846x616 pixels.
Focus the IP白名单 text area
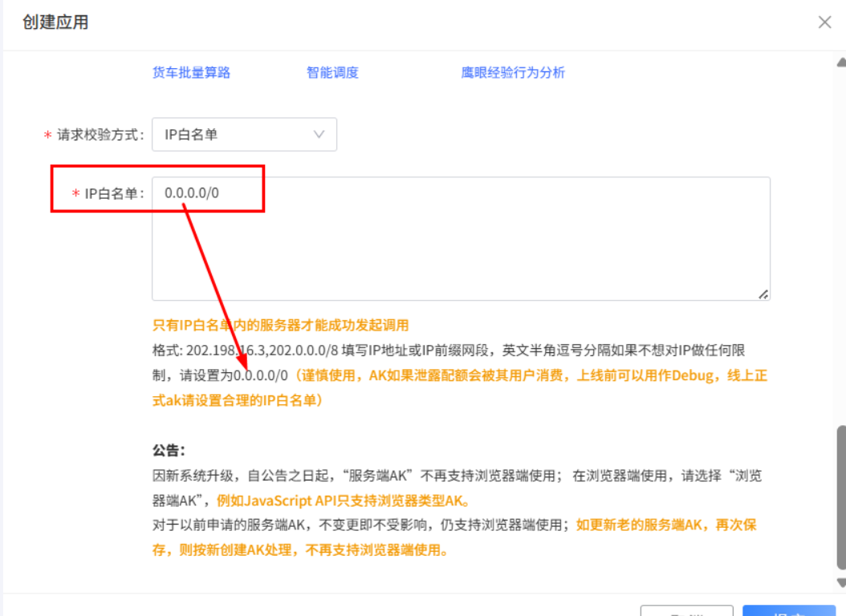[461, 239]
